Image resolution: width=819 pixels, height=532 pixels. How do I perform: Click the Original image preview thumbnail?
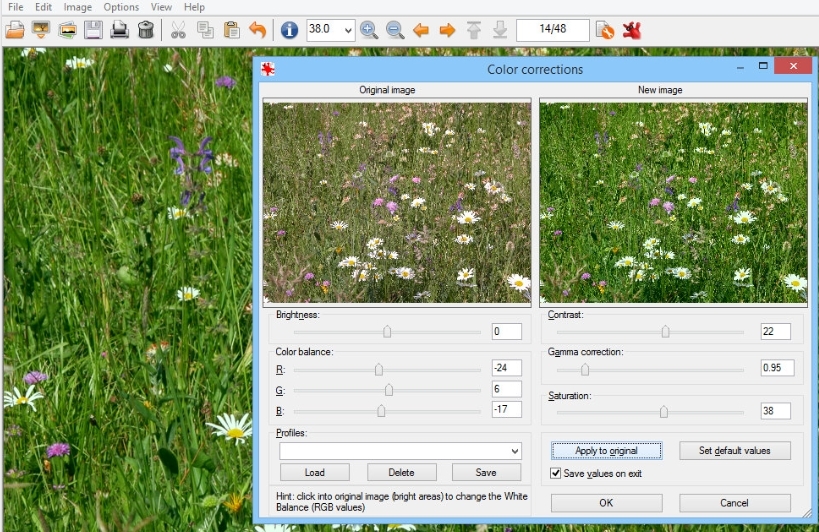click(397, 203)
